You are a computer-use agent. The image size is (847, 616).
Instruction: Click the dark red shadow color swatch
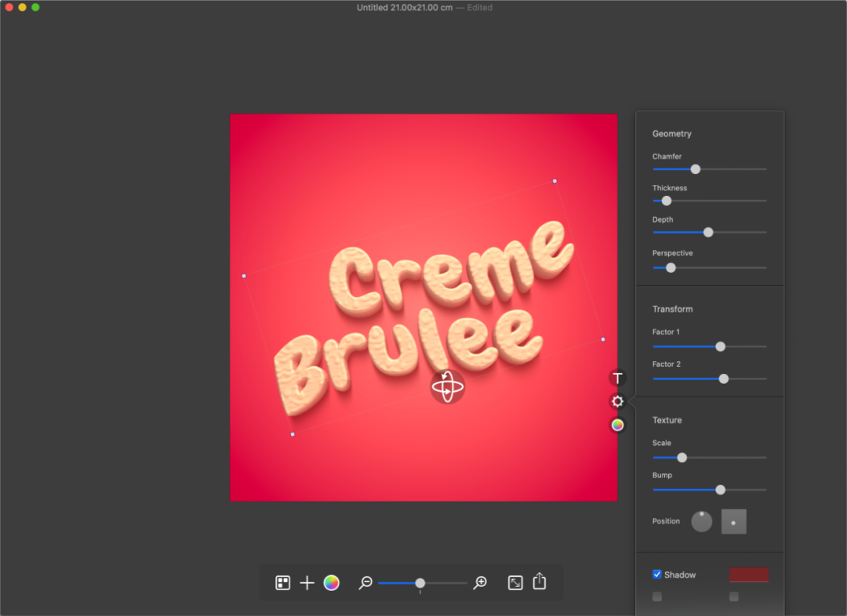pyautogui.click(x=749, y=574)
